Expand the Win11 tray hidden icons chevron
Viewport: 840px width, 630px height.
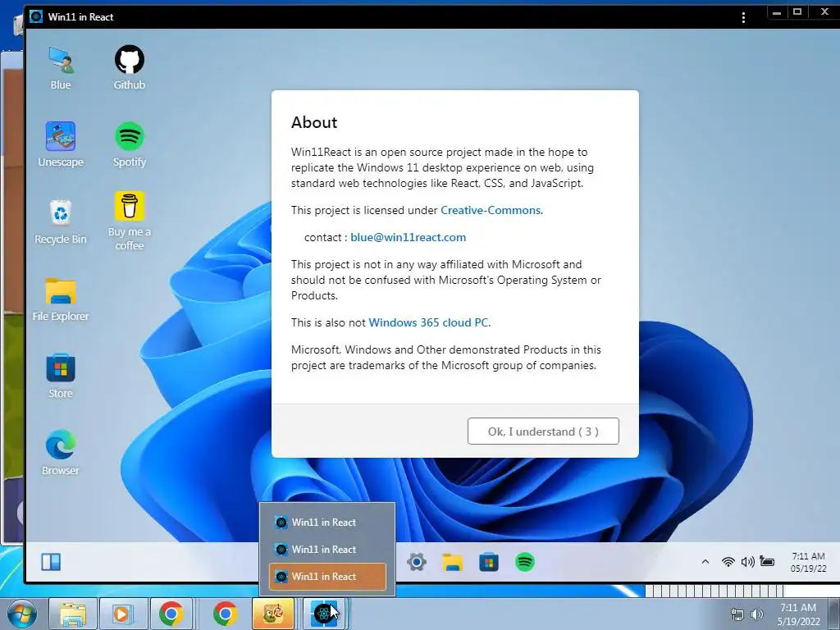click(x=705, y=562)
